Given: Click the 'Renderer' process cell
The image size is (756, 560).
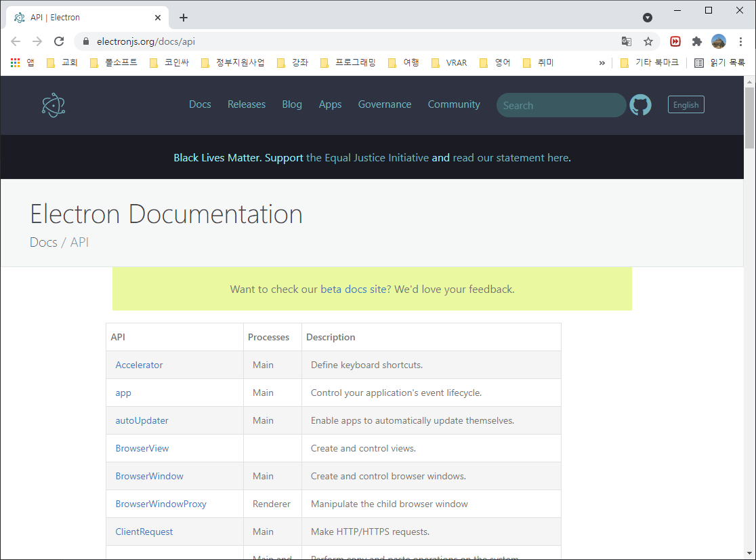Looking at the screenshot, I should point(272,504).
